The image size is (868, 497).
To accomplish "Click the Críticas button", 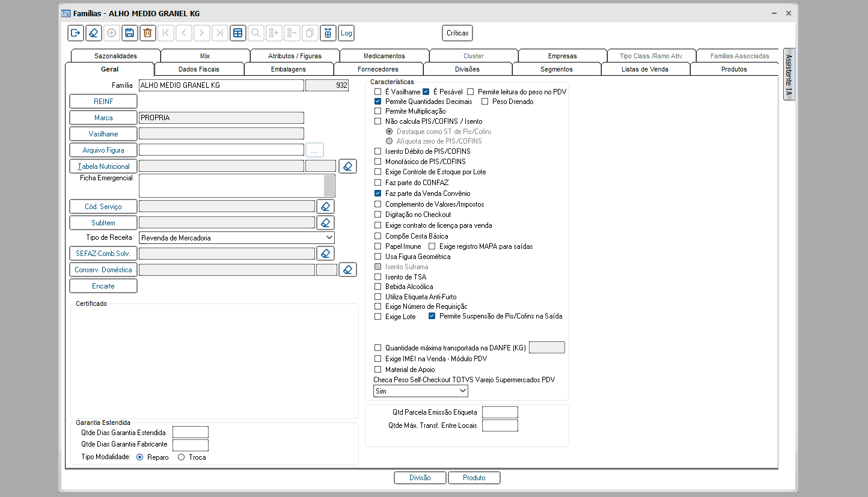I will [x=457, y=33].
